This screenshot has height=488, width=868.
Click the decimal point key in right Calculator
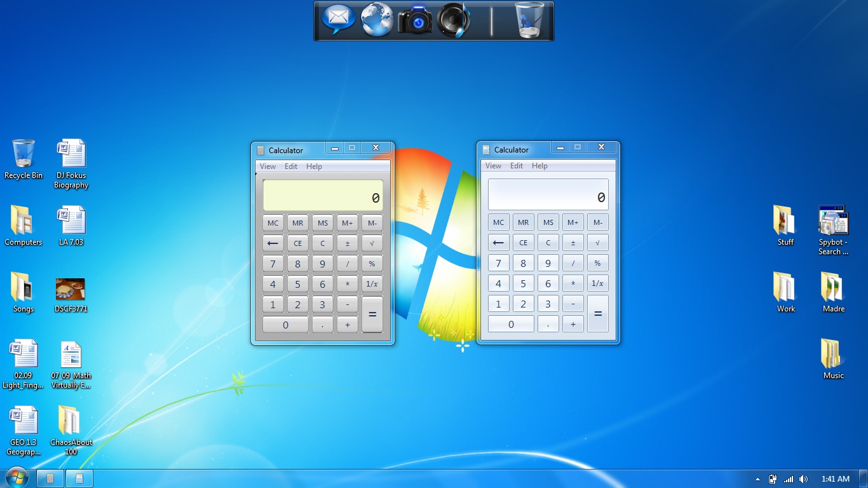[548, 325]
